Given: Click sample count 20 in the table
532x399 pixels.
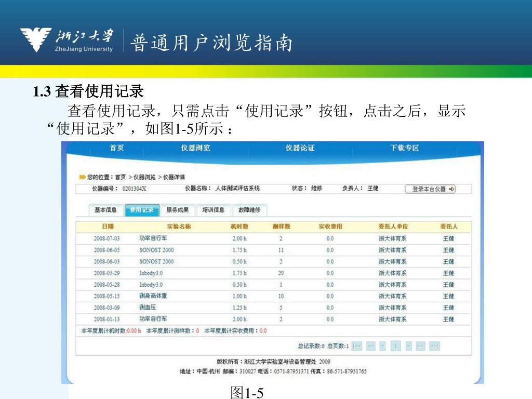Looking at the screenshot, I should (x=281, y=273).
